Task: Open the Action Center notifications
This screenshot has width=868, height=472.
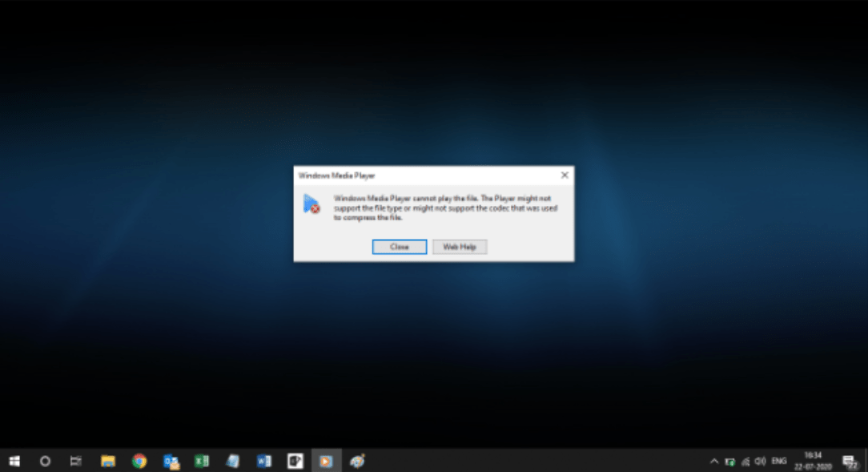Action: (x=850, y=462)
